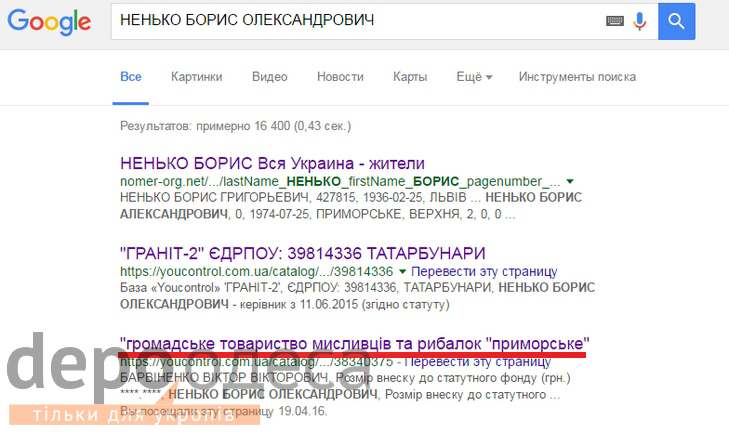The width and height of the screenshot is (729, 433).
Task: Open the "ГРАНІТ-2" ЄДРПОУ: 39814336 ТАТАРБУНАРИ result
Action: pyautogui.click(x=303, y=253)
